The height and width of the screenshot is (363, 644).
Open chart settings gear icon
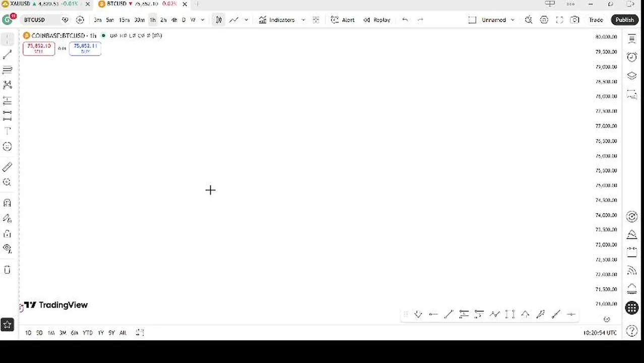(x=544, y=20)
